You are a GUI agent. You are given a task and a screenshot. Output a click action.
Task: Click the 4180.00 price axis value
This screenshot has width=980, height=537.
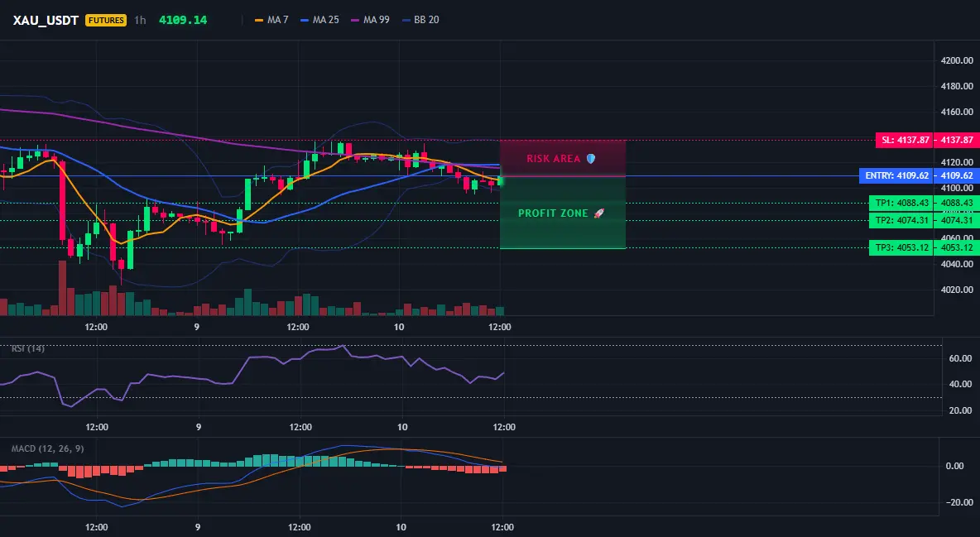[x=957, y=86]
